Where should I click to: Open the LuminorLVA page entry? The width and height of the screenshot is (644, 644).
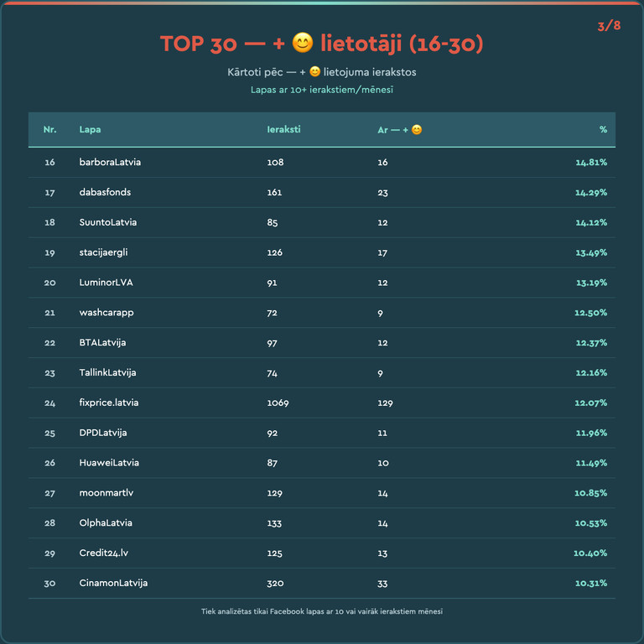click(x=106, y=283)
